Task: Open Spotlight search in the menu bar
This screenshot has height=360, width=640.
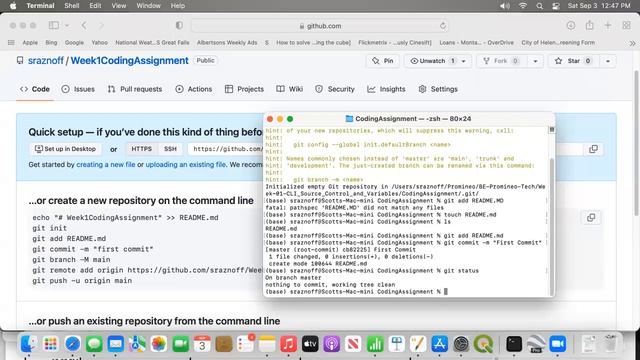Action: (x=540, y=6)
